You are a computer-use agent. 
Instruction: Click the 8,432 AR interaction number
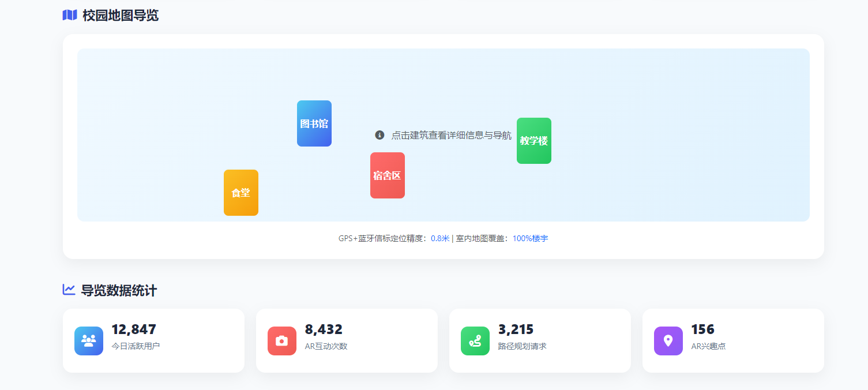[x=324, y=329]
